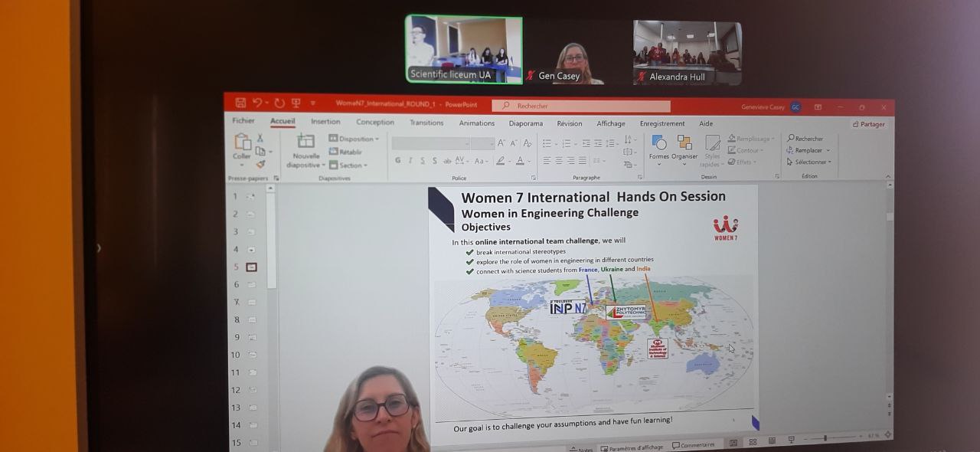Screen dimensions: 980x452
Task: Click the Partager share button
Action: point(869,124)
